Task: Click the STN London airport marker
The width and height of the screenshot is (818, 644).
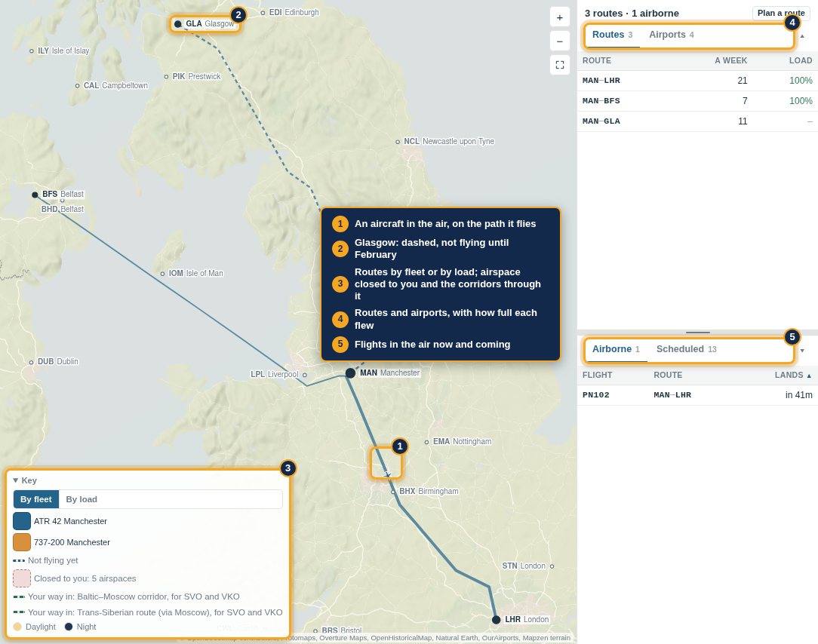Action: pyautogui.click(x=552, y=566)
